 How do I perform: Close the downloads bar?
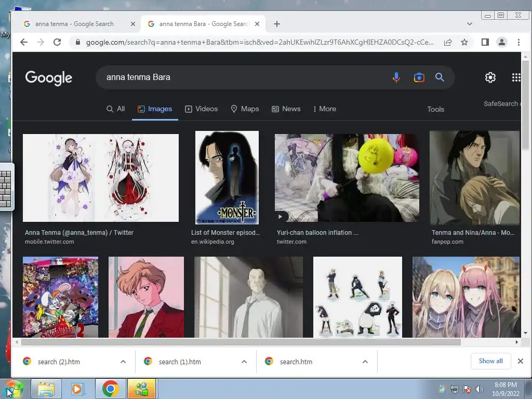coord(521,361)
